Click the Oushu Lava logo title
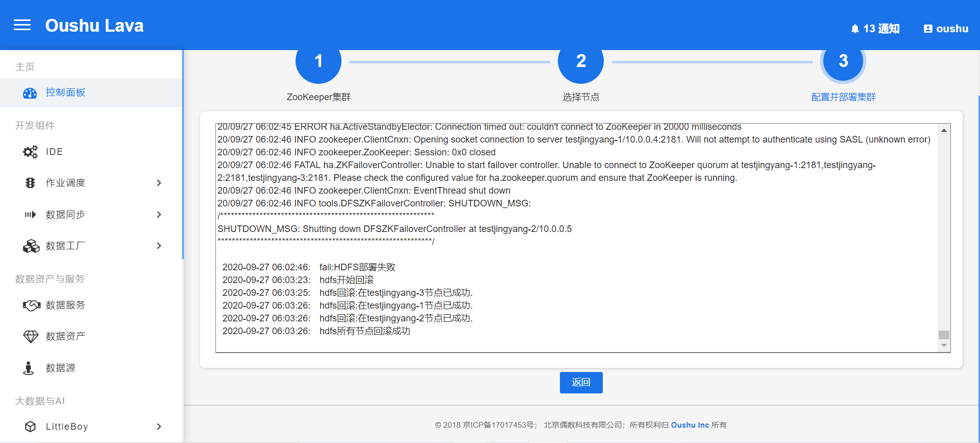Image resolution: width=980 pixels, height=443 pixels. pyautogui.click(x=94, y=26)
